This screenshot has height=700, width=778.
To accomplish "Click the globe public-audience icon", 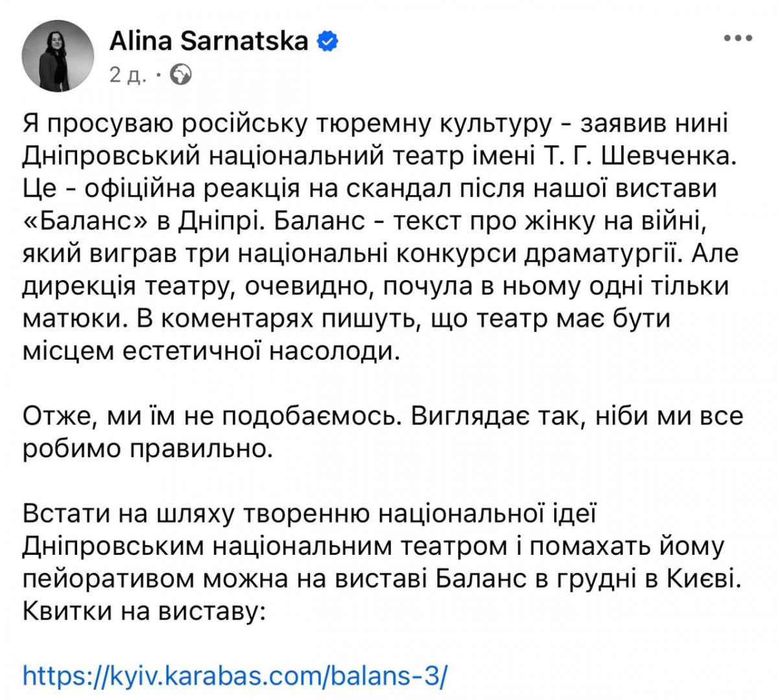I will tap(181, 75).
